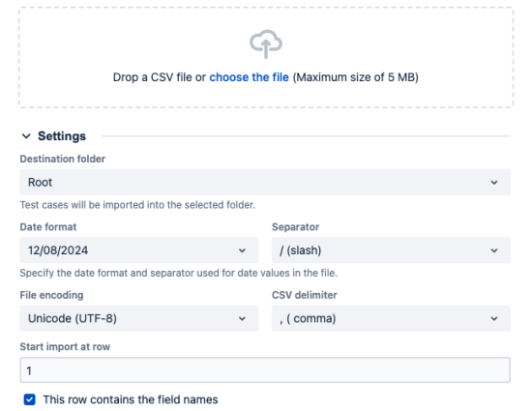
Task: Click the chevron beside ', ( comma)'
Action: point(494,319)
